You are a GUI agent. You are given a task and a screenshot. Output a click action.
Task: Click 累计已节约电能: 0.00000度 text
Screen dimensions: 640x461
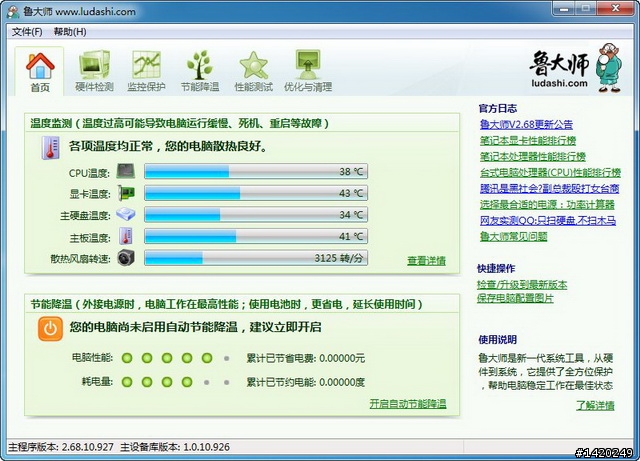[305, 382]
